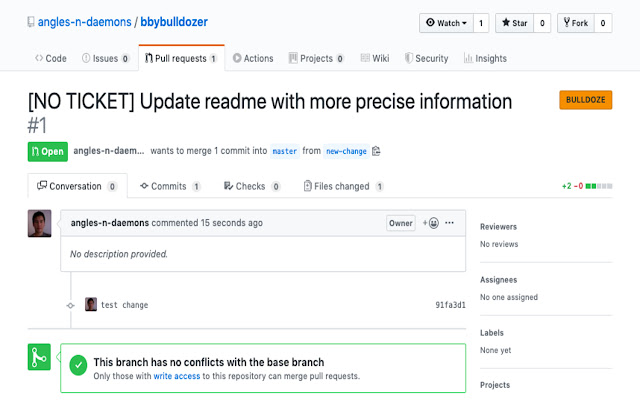Click the pull request title text
The image size is (640, 400).
270,102
